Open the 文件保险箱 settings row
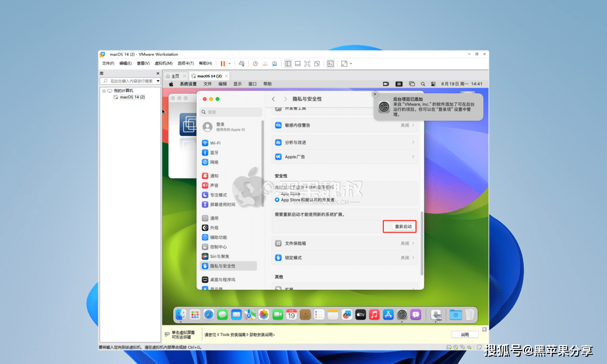The image size is (607, 364). pyautogui.click(x=345, y=243)
